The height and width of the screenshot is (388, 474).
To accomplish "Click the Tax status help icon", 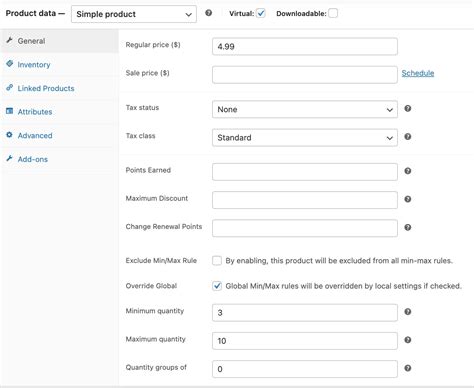I will pos(408,108).
